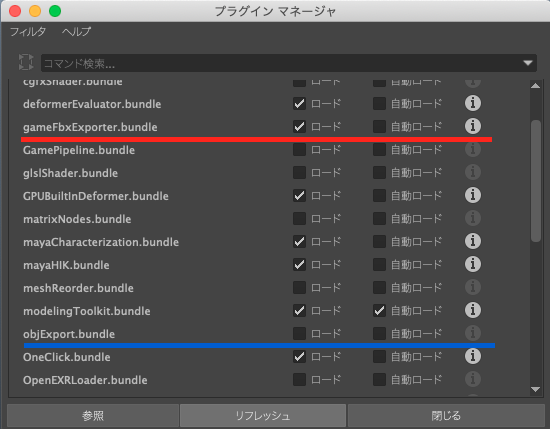Select meshReorder.bundle plugin name
This screenshot has height=429, width=550.
(78, 288)
